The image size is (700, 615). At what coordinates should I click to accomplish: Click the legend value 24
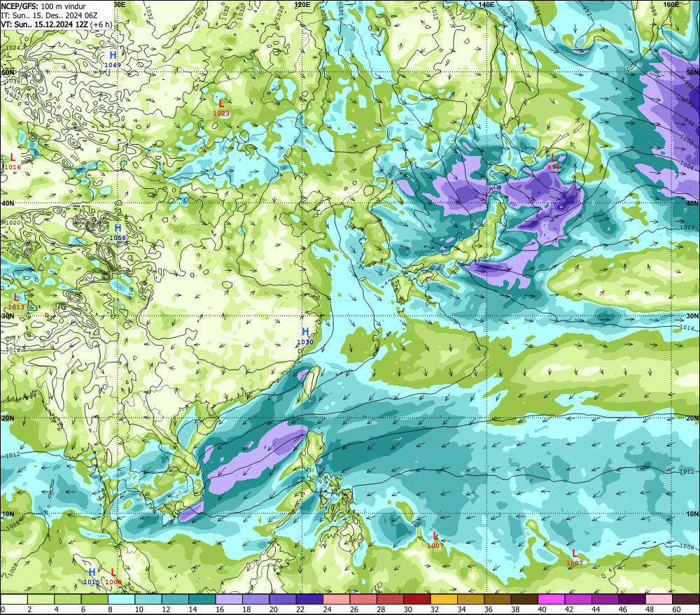(327, 609)
